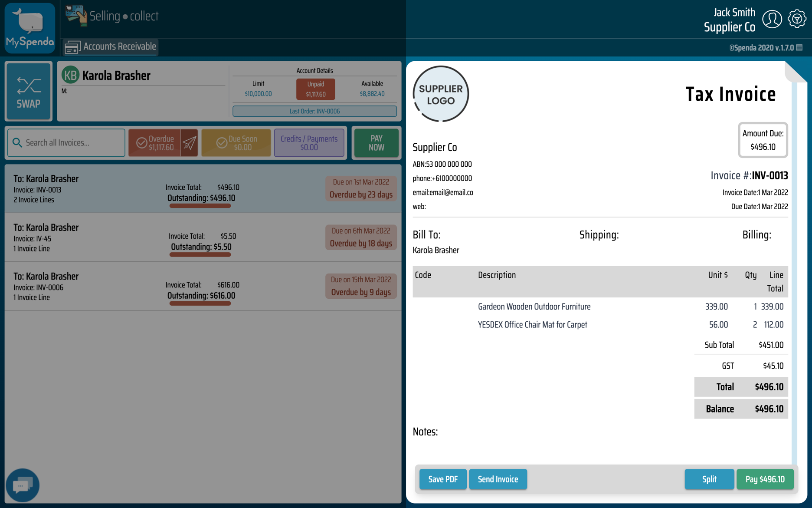812x508 pixels.
Task: Click the Amount Due $496.10 box
Action: point(763,140)
